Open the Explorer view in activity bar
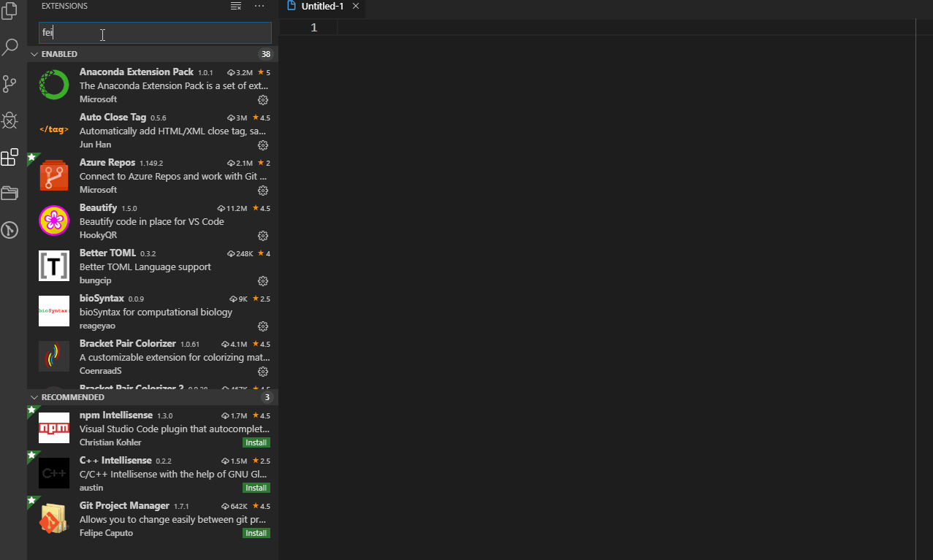Screen dimensions: 933x560 9,12
